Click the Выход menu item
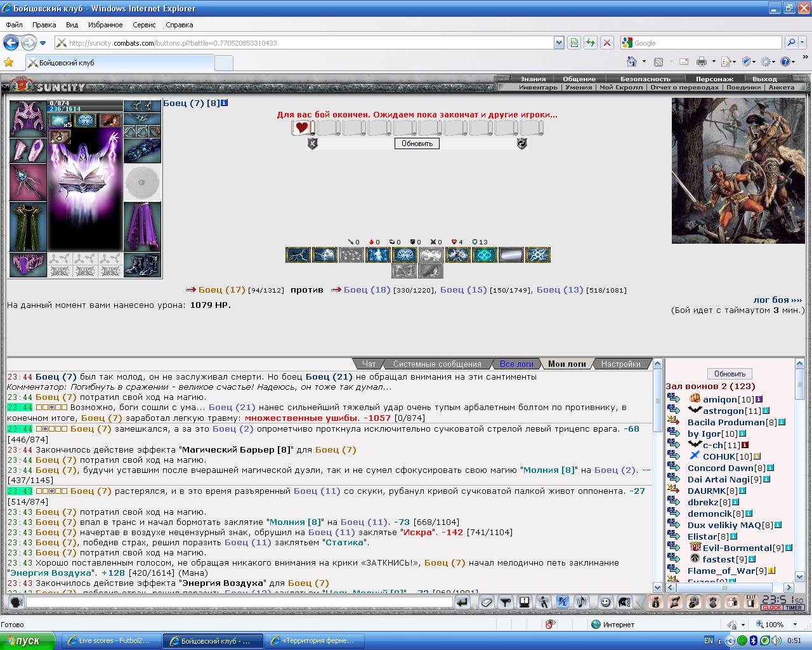812x650 pixels. point(764,79)
